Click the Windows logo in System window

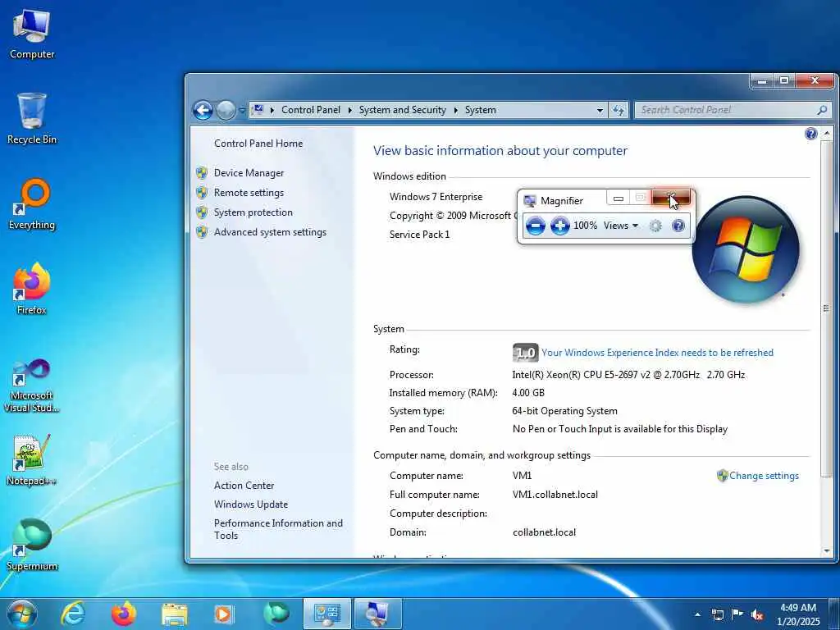point(745,249)
